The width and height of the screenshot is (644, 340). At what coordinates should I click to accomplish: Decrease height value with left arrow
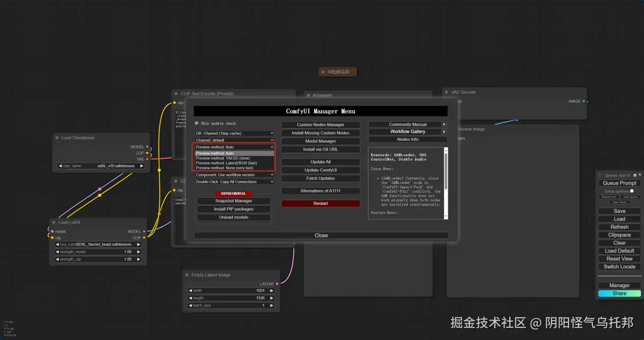[x=190, y=298]
